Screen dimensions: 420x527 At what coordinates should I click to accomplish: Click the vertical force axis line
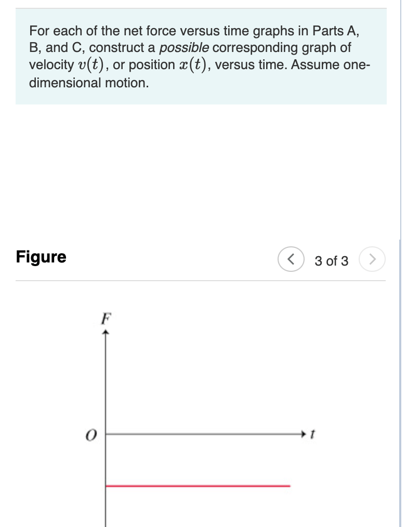106,429
